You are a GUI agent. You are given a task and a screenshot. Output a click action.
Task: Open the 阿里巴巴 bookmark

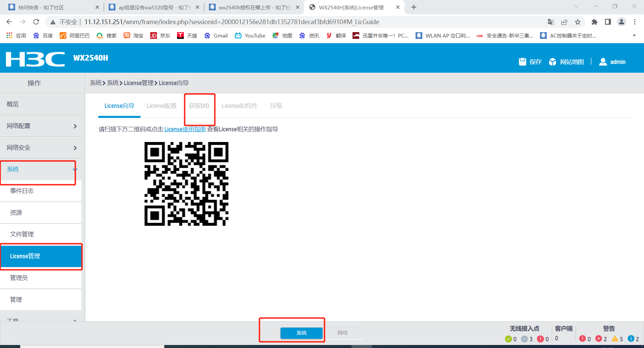pyautogui.click(x=74, y=36)
